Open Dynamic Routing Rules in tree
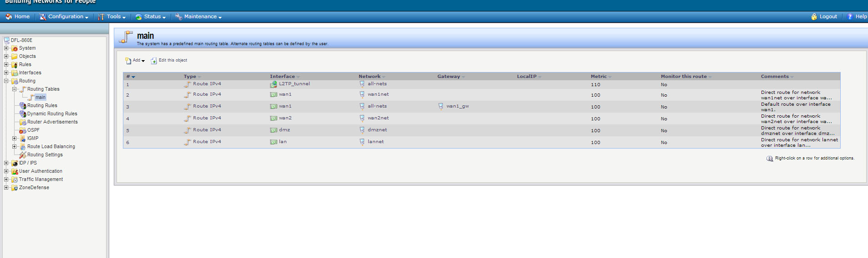 click(x=52, y=114)
